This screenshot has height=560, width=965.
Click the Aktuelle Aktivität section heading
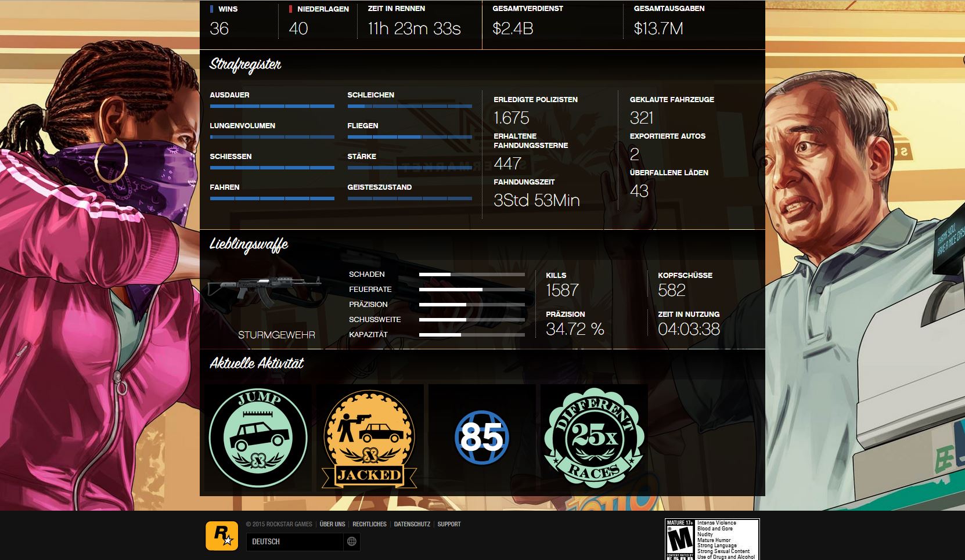pyautogui.click(x=257, y=364)
